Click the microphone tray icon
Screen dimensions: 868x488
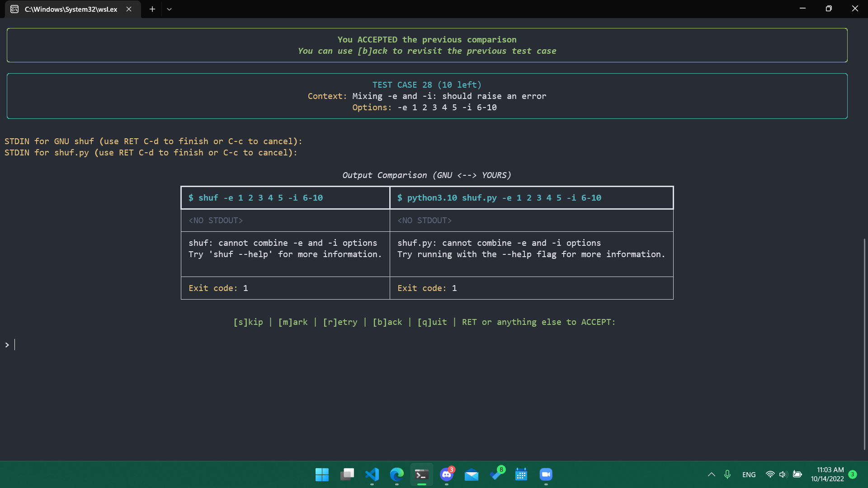727,474
